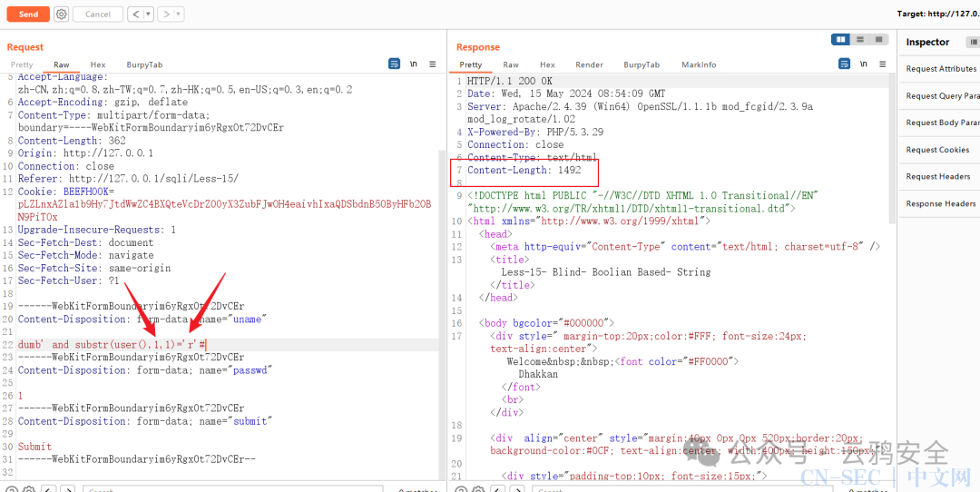Screen dimensions: 980x492
Task: Click the response Date header line
Action: click(566, 93)
